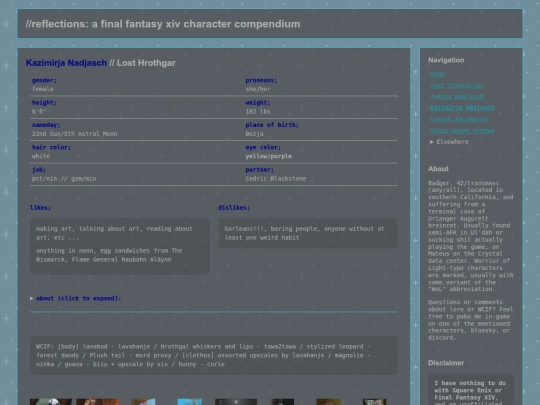Click the site title '//reflections' header
Screen dimensions: 540x405
point(163,24)
